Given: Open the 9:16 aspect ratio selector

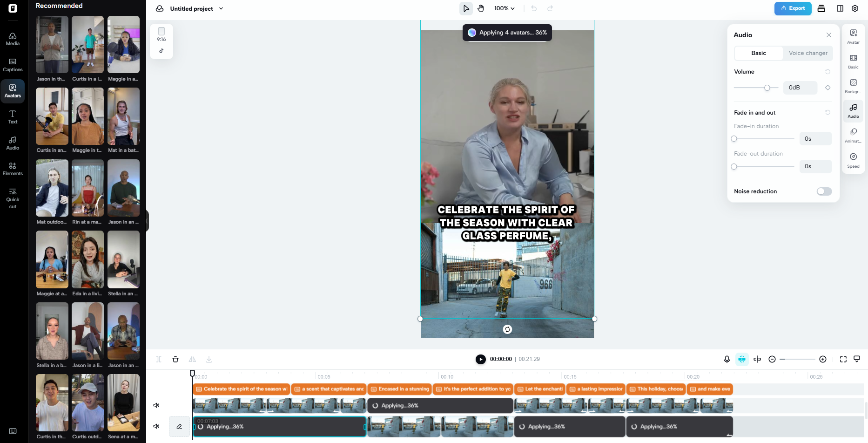Looking at the screenshot, I should [x=161, y=34].
